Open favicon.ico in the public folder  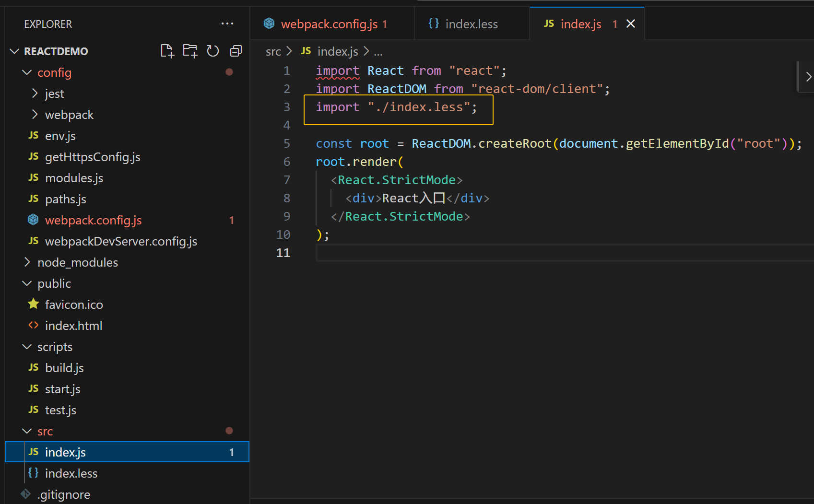coord(127,305)
